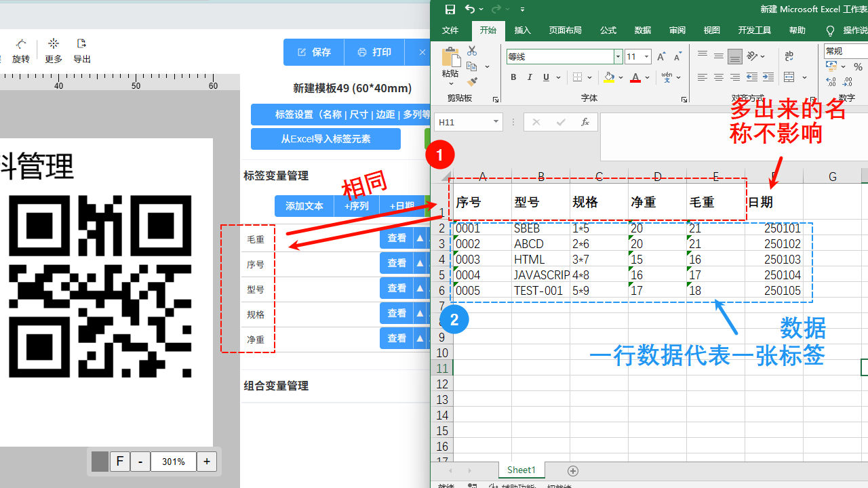Image resolution: width=868 pixels, height=488 pixels.
Task: Increase font size with the larger A icon
Action: point(661,57)
